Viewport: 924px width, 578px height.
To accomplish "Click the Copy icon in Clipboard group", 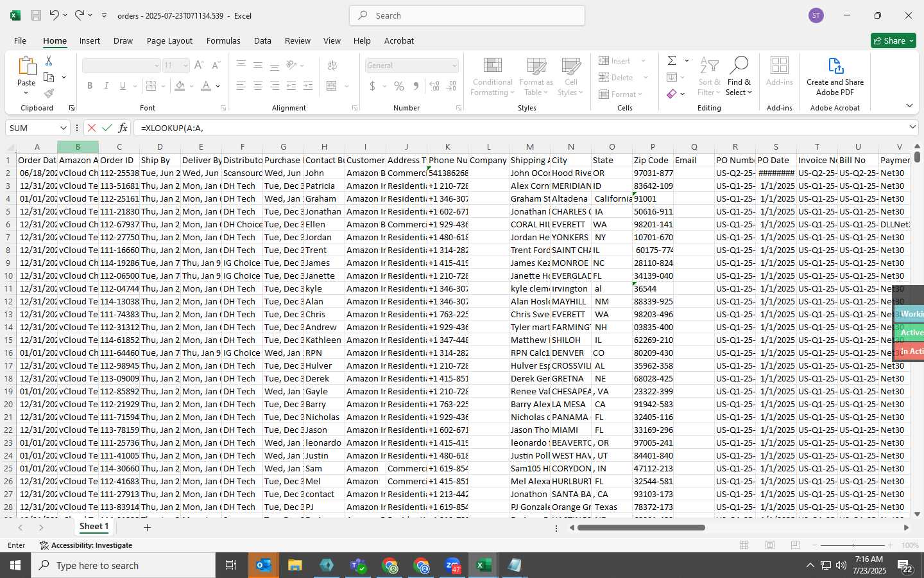I will click(49, 77).
